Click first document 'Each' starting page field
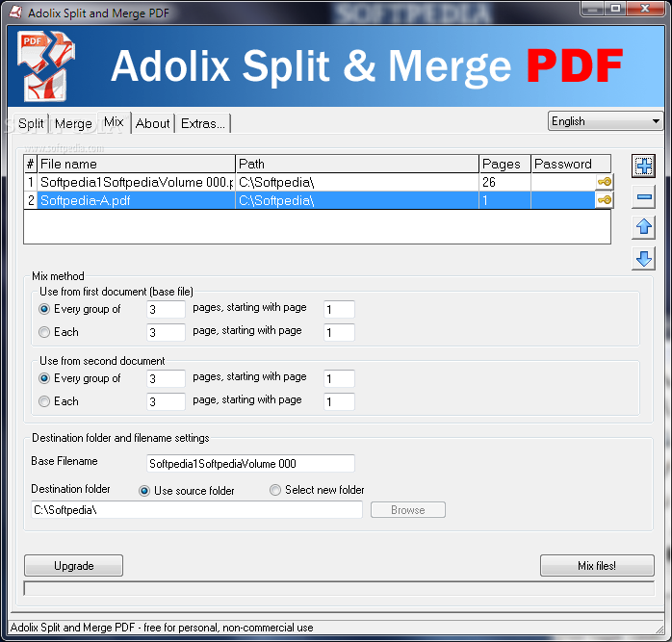Image resolution: width=672 pixels, height=642 pixels. click(x=339, y=332)
